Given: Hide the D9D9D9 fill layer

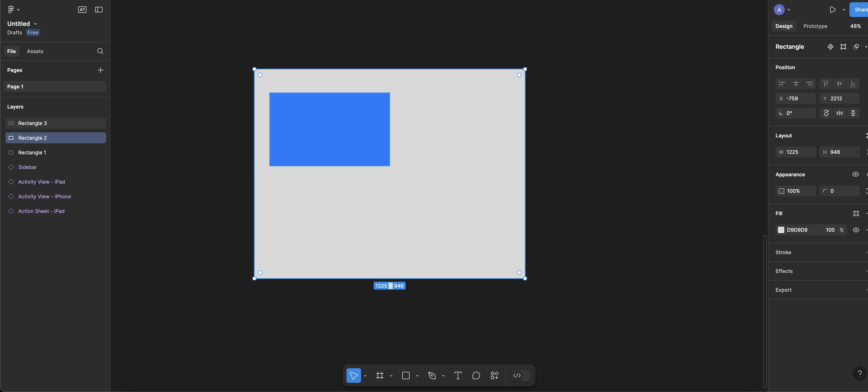Looking at the screenshot, I should coord(855,230).
